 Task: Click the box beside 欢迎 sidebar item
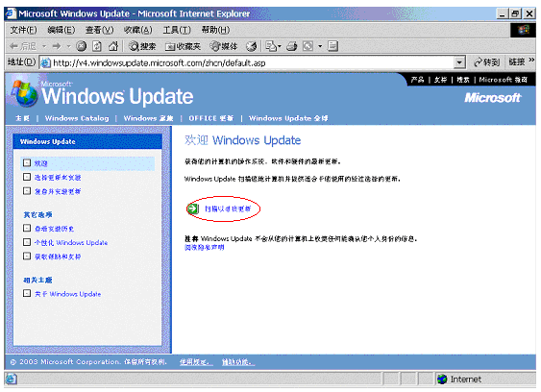coord(27,162)
